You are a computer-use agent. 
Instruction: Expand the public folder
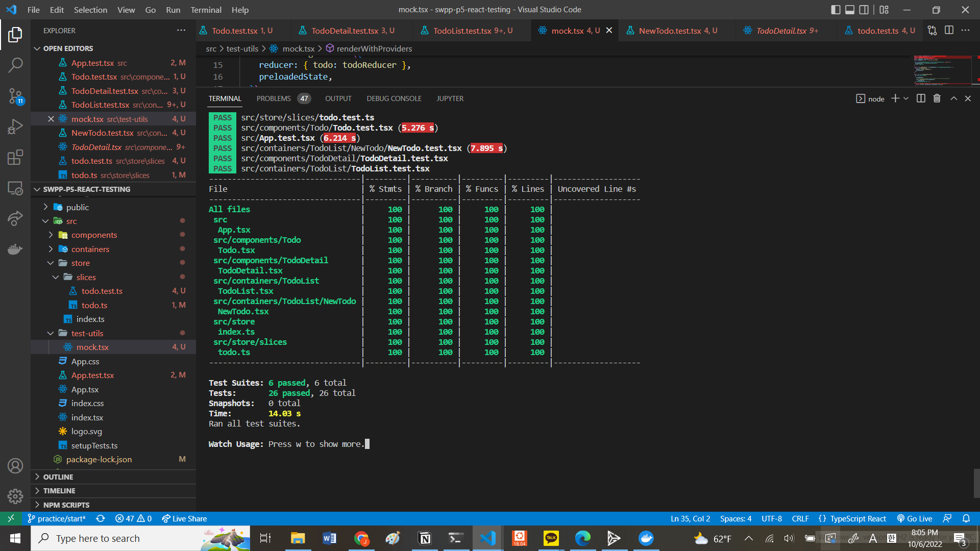77,207
